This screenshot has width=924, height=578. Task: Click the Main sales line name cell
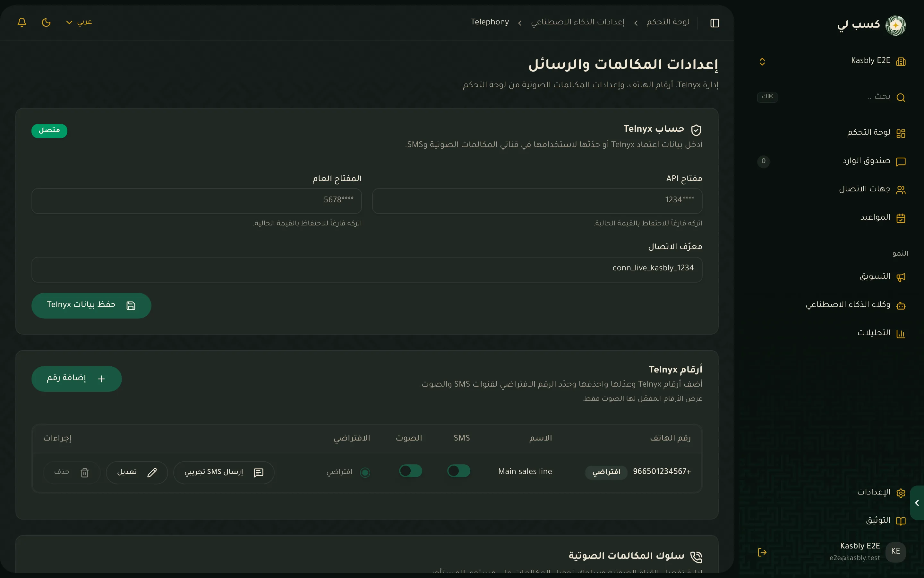pos(525,471)
